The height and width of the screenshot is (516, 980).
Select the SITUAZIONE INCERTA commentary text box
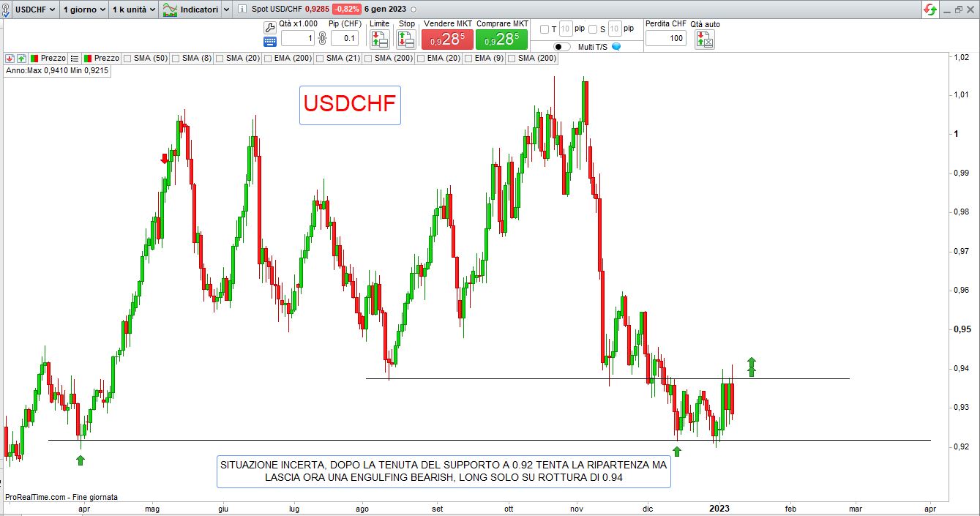pyautogui.click(x=444, y=471)
